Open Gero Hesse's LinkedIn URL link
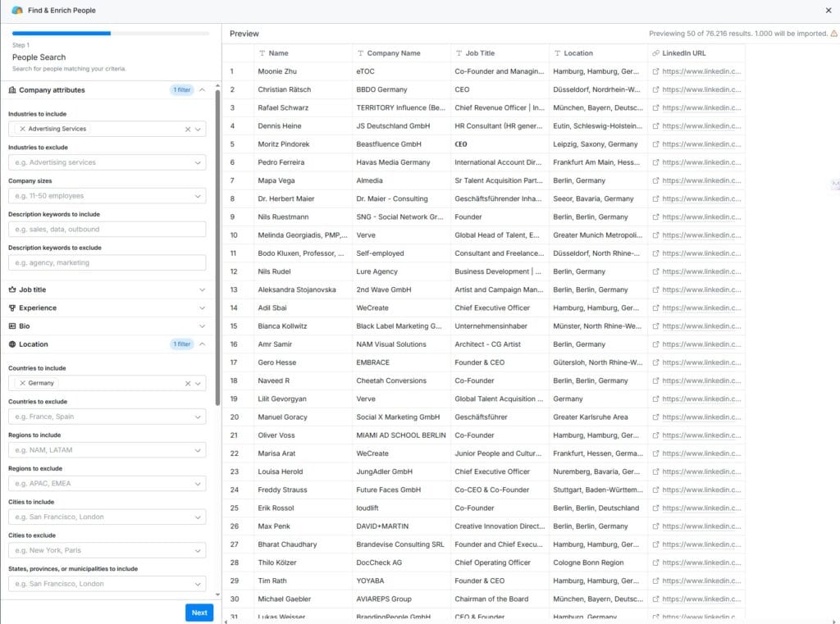The height and width of the screenshot is (624, 840). 701,362
